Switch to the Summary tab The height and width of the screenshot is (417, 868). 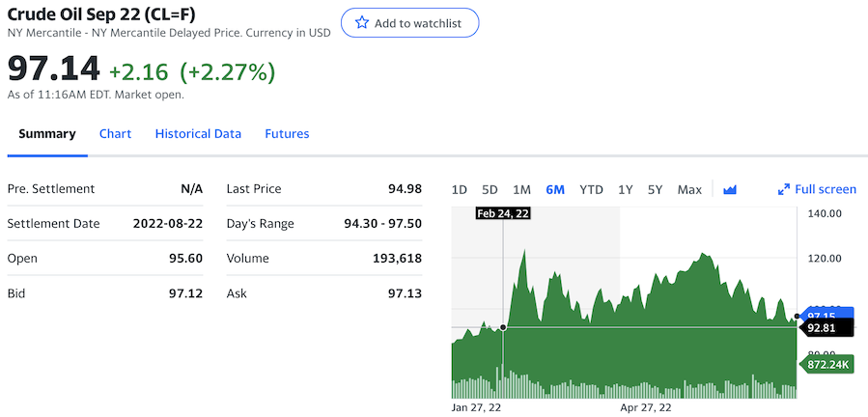(46, 134)
